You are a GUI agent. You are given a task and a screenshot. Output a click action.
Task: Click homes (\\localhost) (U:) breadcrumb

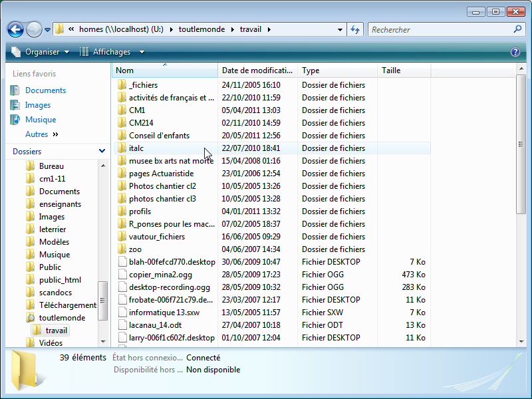pyautogui.click(x=121, y=29)
